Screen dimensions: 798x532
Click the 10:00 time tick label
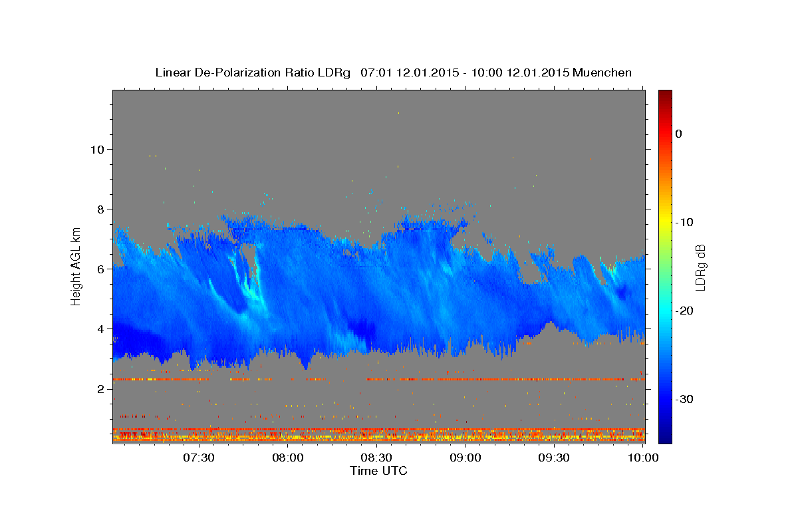643,458
